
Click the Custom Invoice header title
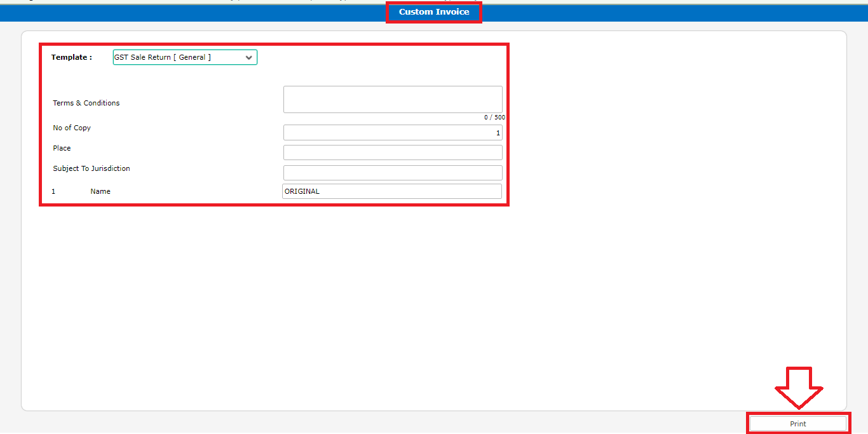[434, 12]
